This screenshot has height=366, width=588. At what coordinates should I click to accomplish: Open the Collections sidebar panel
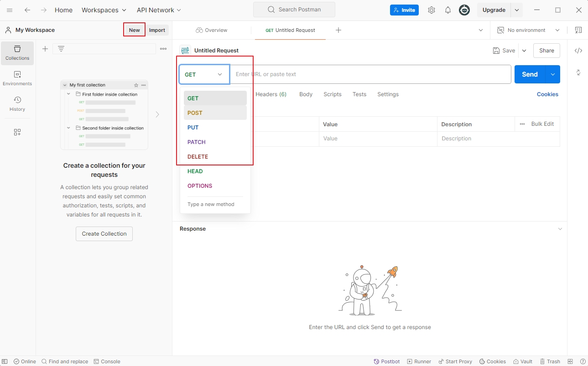click(x=17, y=53)
